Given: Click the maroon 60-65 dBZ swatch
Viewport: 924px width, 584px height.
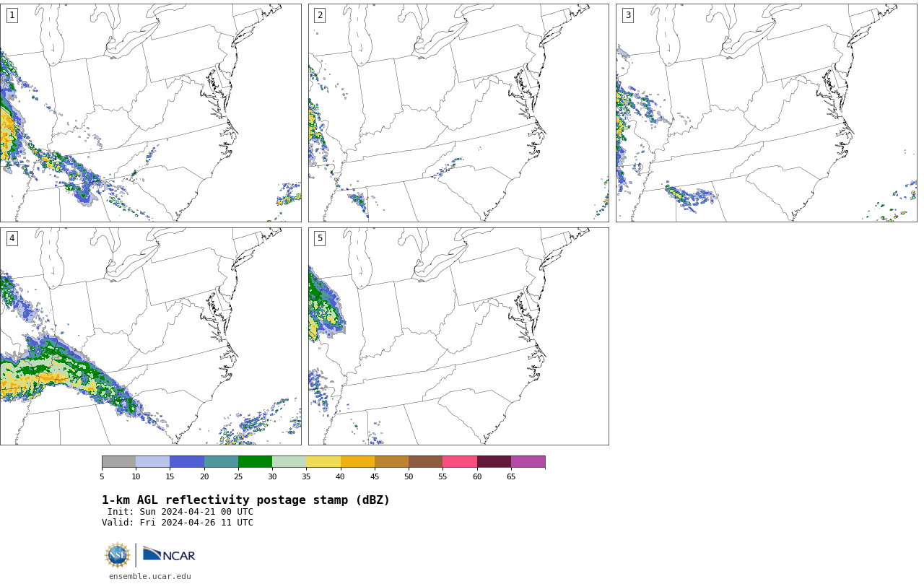Looking at the screenshot, I should click(494, 462).
